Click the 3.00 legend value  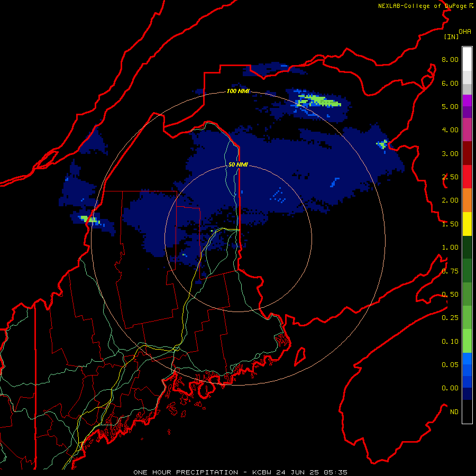click(x=450, y=153)
